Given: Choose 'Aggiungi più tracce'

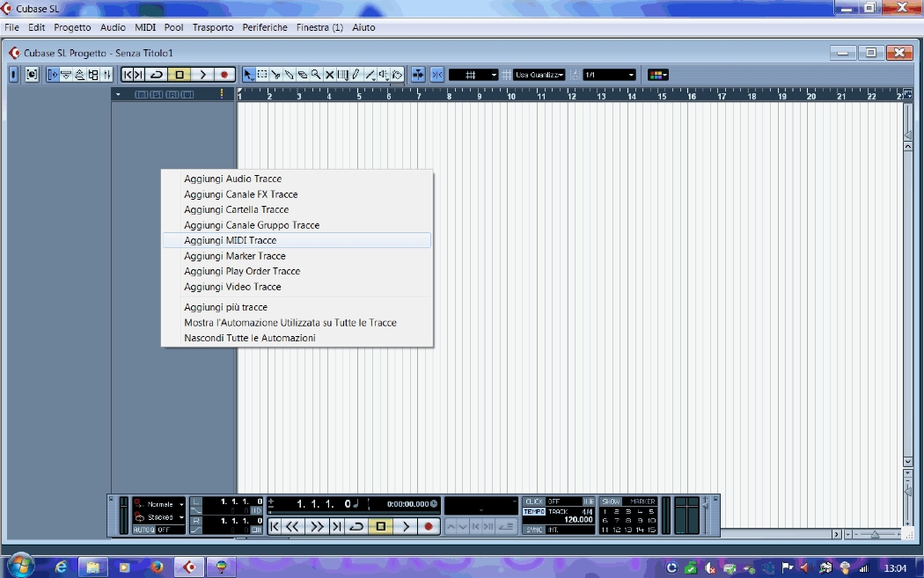Looking at the screenshot, I should [x=297, y=307].
